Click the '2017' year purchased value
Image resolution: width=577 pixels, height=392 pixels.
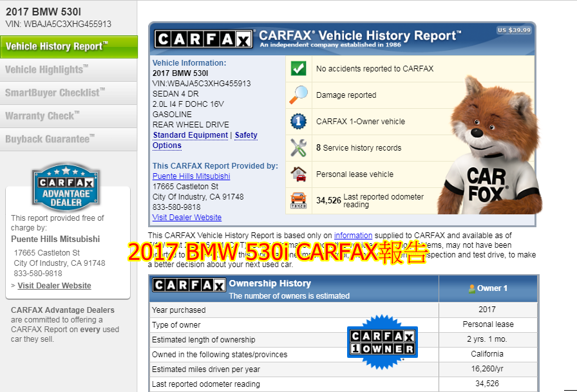[x=487, y=310]
